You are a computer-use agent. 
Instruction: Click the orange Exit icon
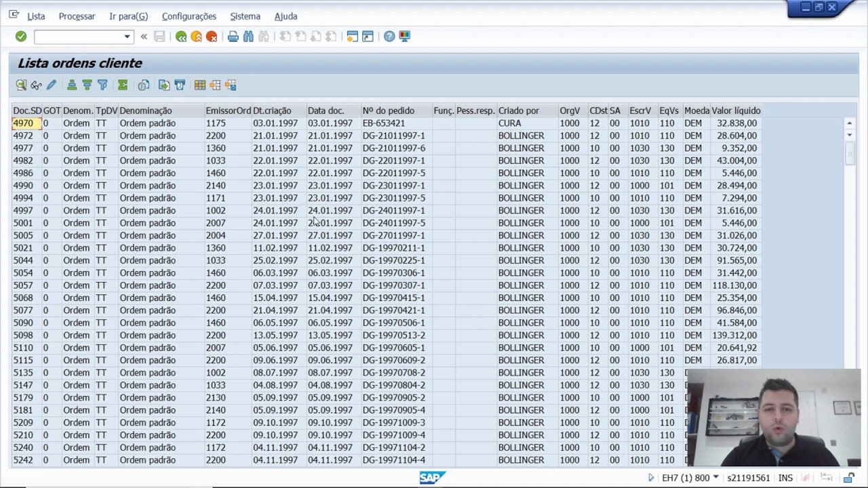pos(196,37)
